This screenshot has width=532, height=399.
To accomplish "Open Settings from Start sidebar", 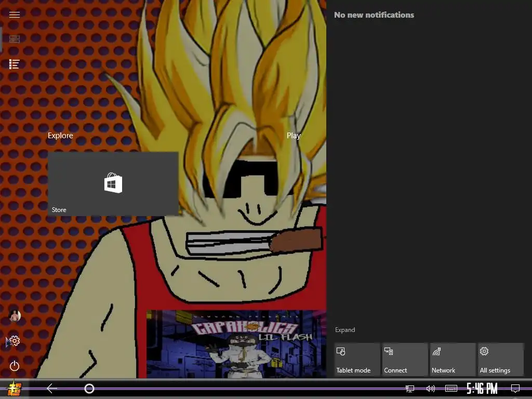I will point(14,341).
